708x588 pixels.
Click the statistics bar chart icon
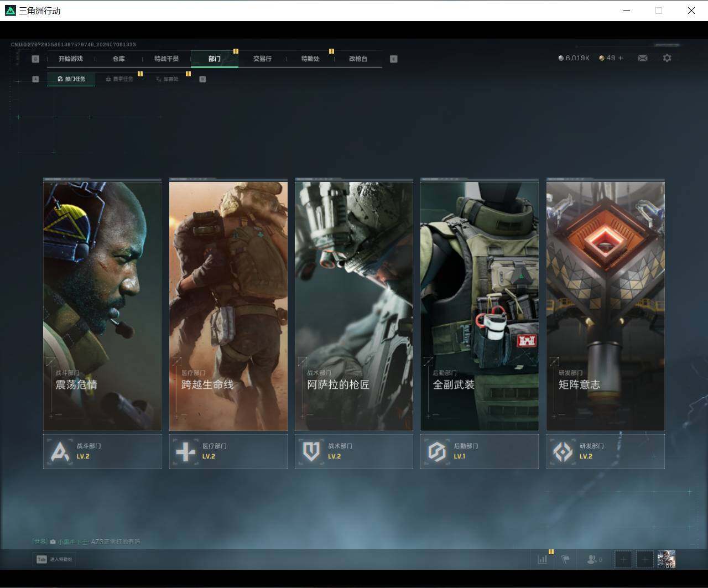tap(542, 559)
